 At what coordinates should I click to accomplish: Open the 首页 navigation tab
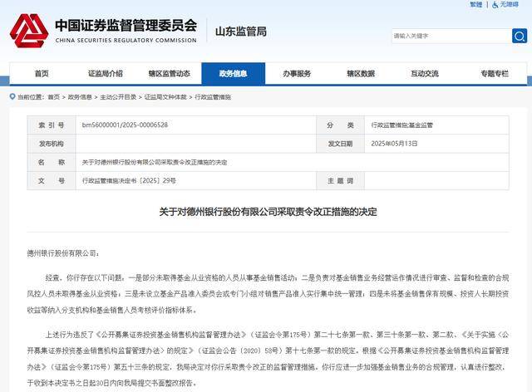pos(42,74)
